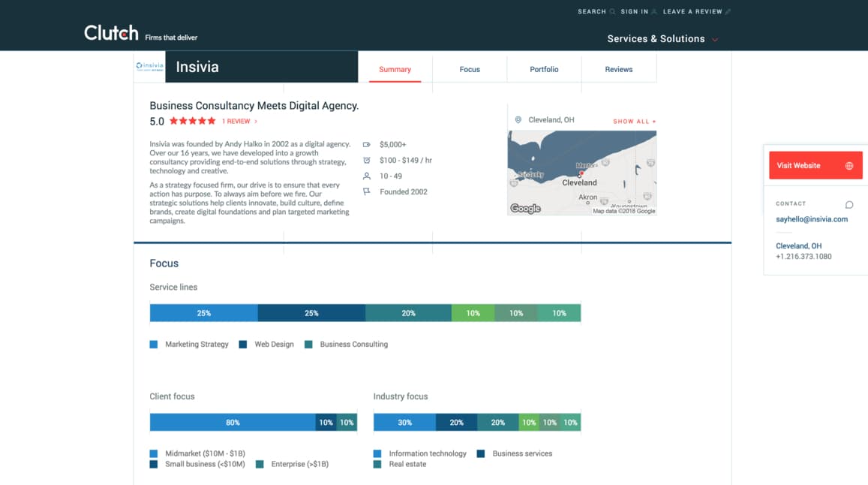
Task: Click the minimum project size tag icon
Action: (366, 145)
